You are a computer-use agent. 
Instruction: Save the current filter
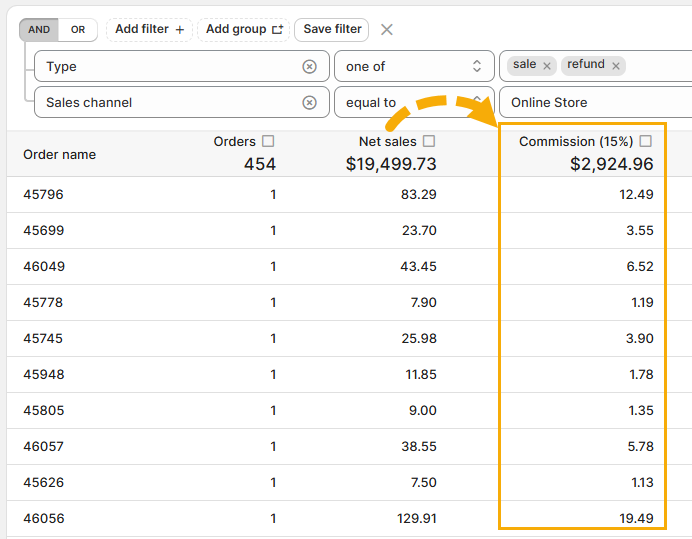point(332,30)
